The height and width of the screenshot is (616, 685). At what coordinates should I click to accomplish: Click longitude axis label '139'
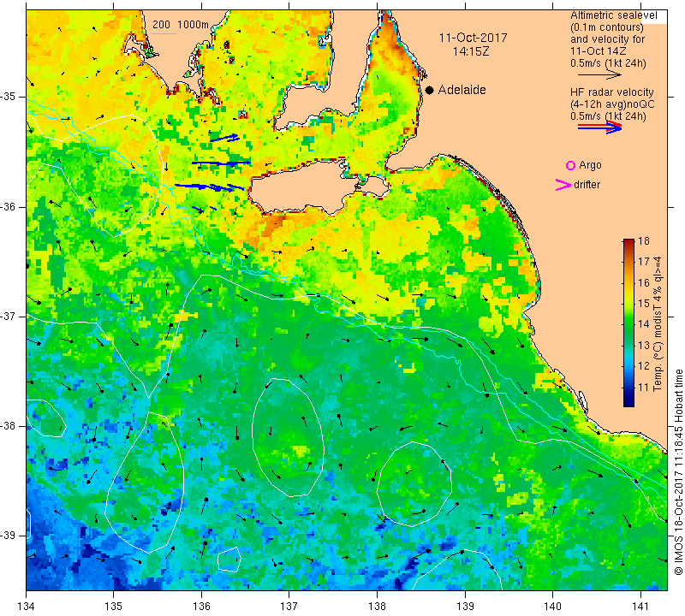pos(465,607)
